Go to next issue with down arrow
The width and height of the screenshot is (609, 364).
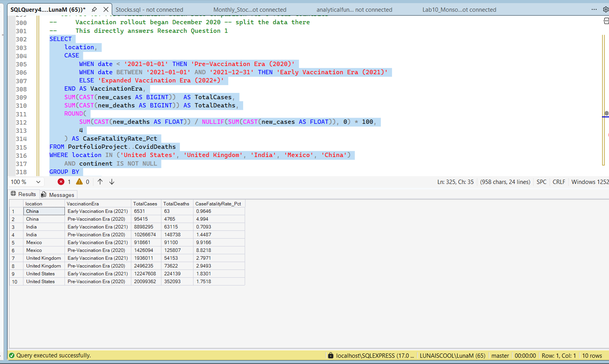pyautogui.click(x=112, y=182)
